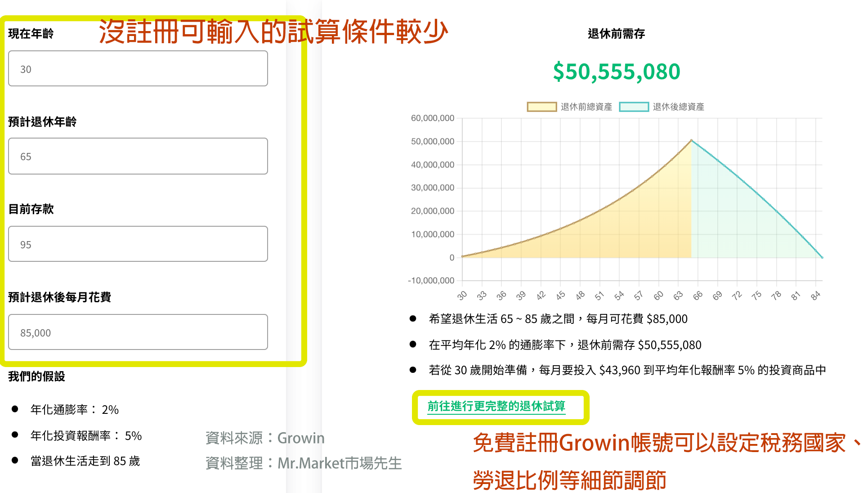
Task: Click the 預計退休年齡 label
Action: point(43,122)
